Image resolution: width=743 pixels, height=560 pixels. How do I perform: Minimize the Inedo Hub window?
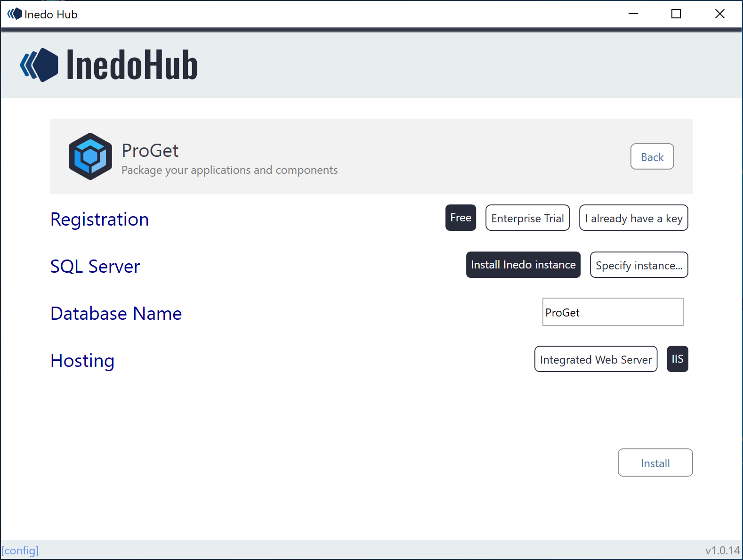pyautogui.click(x=633, y=14)
